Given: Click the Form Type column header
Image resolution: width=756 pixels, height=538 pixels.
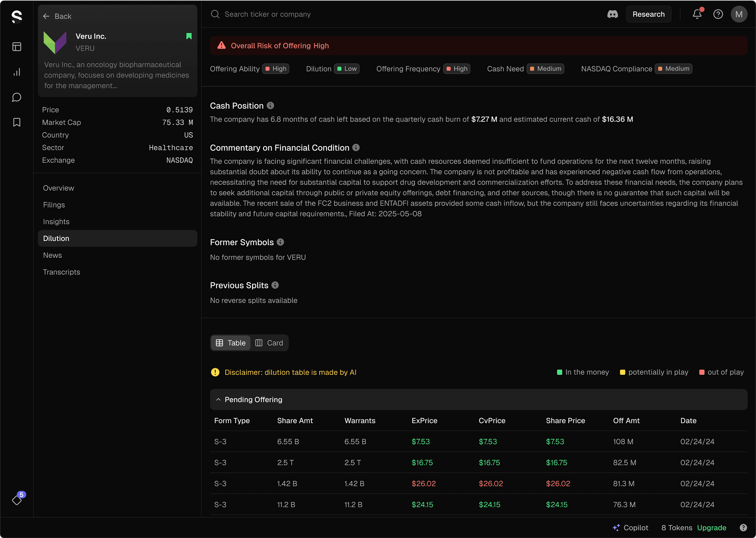Looking at the screenshot, I should coord(232,421).
